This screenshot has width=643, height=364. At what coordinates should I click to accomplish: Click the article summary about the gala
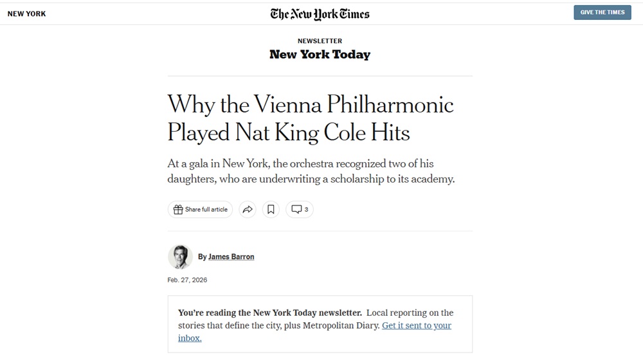(311, 172)
